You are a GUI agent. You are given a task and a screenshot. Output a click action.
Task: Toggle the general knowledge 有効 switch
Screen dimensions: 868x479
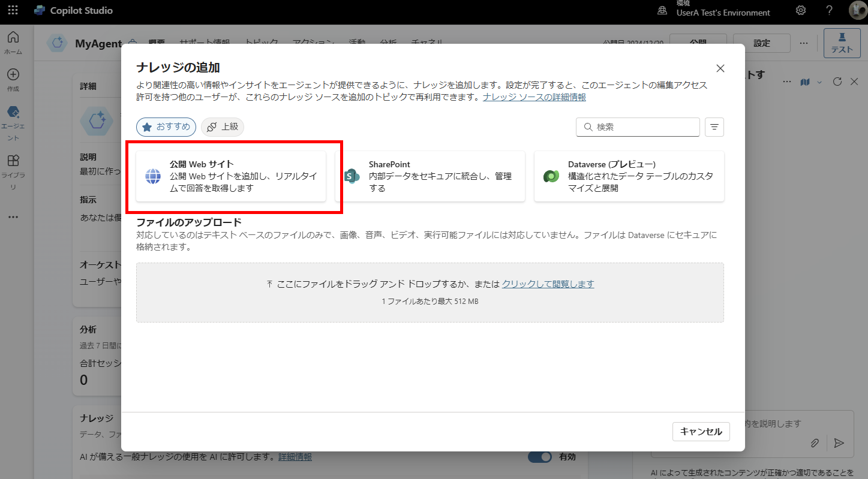[539, 457]
